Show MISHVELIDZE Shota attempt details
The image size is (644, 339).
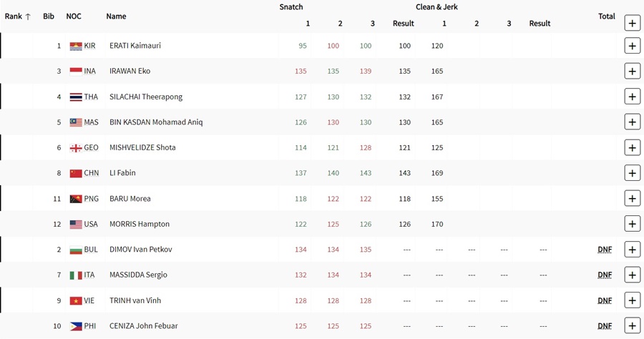click(x=632, y=147)
